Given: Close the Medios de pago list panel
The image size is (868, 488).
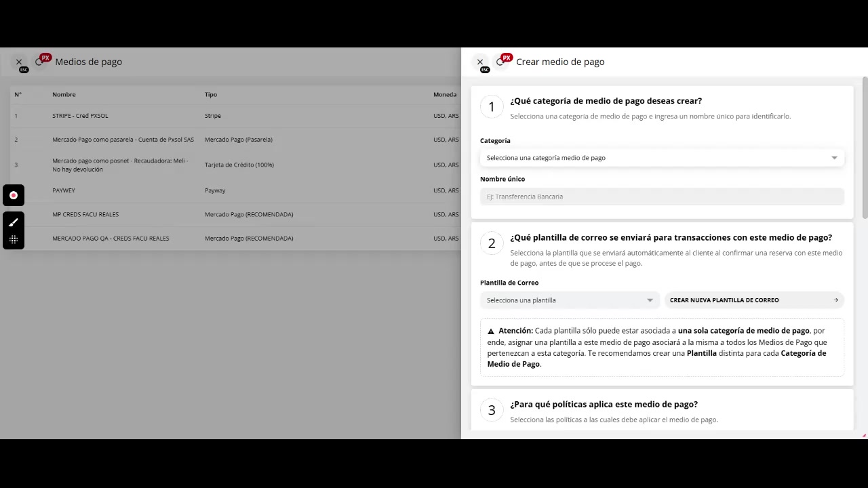Looking at the screenshot, I should pyautogui.click(x=19, y=62).
